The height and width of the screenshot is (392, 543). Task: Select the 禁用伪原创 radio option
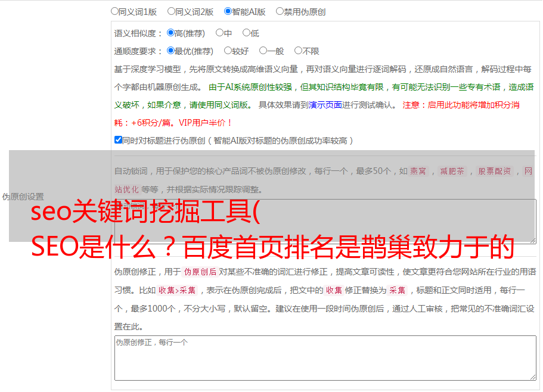tap(280, 11)
